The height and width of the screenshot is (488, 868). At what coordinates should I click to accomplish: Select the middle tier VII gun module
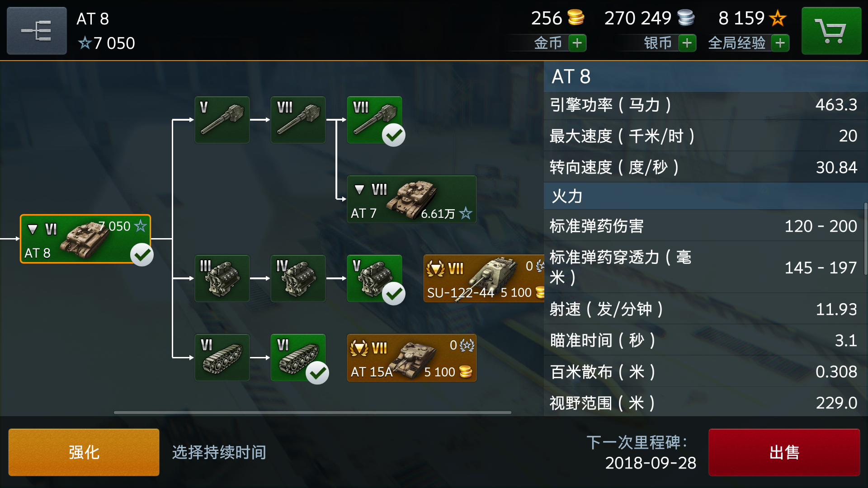tap(298, 120)
